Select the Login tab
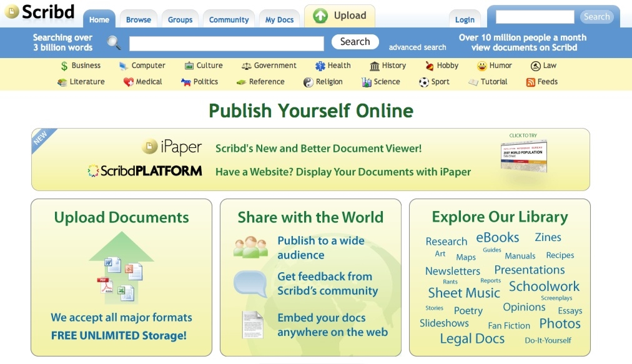Image resolution: width=632 pixels, height=364 pixels. 465,20
